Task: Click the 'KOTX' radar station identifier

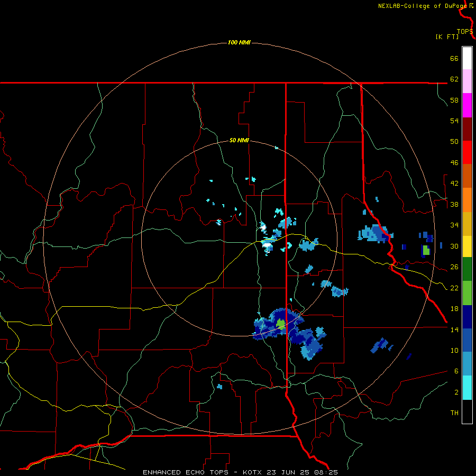Action: pos(252,472)
